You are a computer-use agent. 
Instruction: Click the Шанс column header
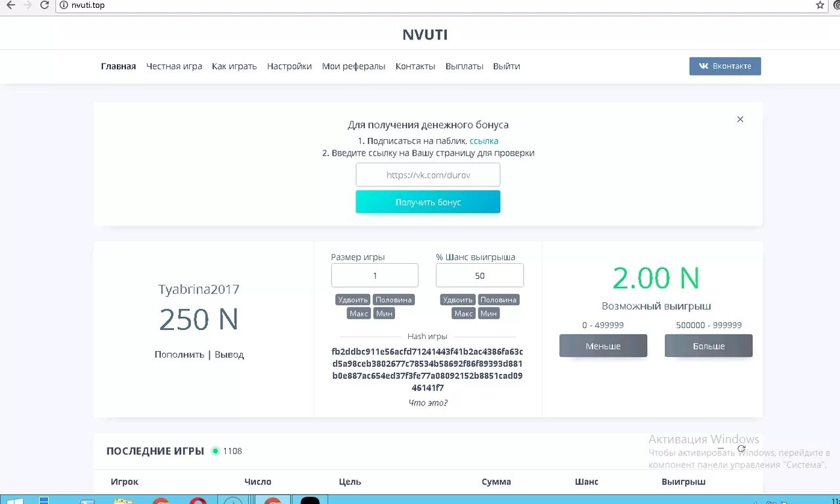coord(587,482)
